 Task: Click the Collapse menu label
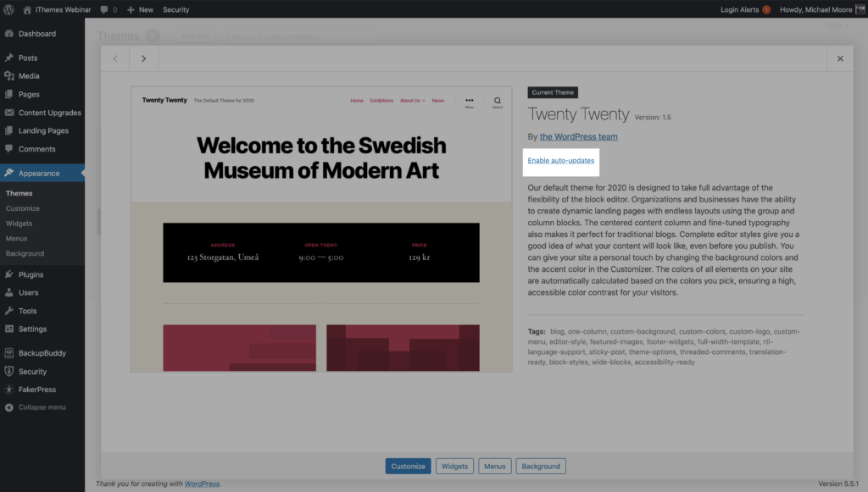(42, 407)
